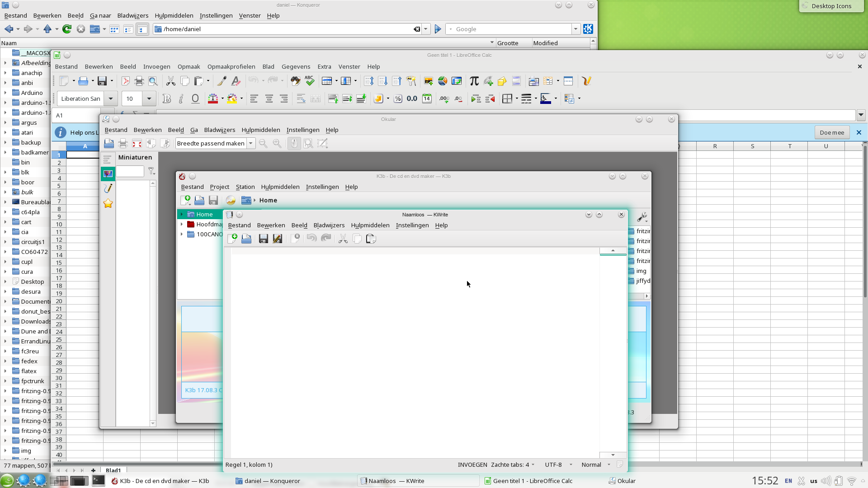This screenshot has height=488, width=868.
Task: Click the Paste icon in KWrite toolbar
Action: [x=371, y=239]
